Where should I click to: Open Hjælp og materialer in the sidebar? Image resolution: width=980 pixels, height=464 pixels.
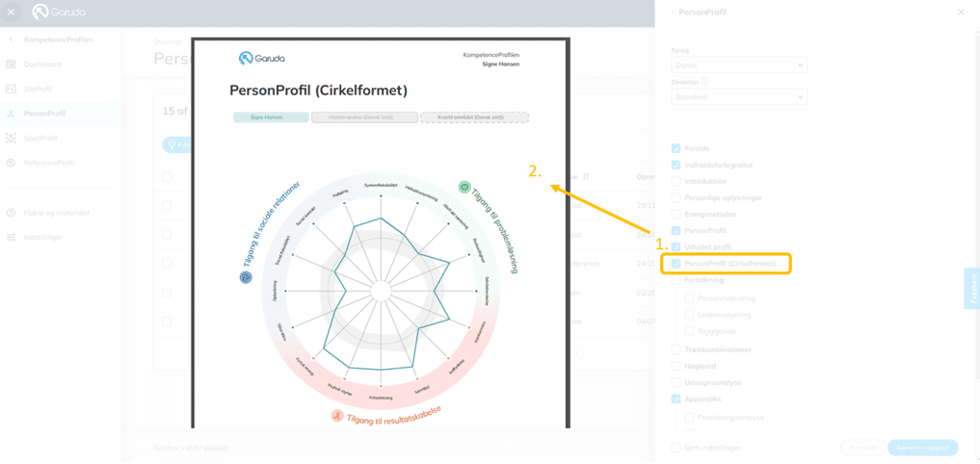pyautogui.click(x=56, y=213)
